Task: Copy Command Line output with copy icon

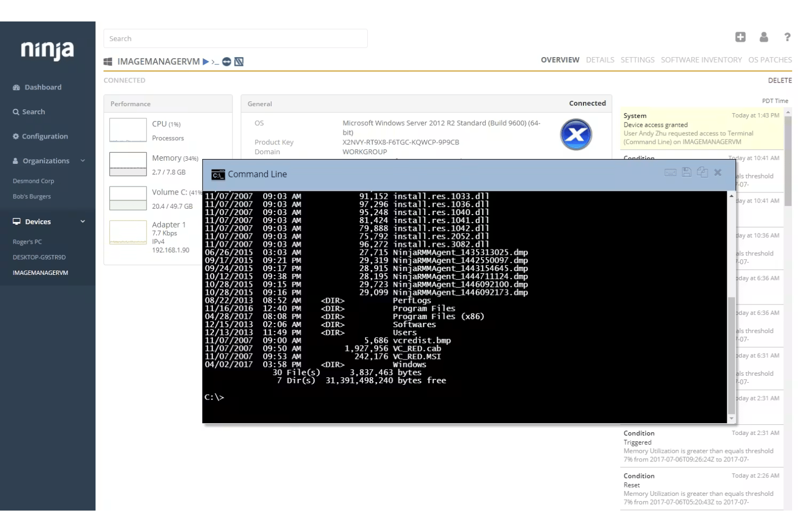Action: point(702,172)
